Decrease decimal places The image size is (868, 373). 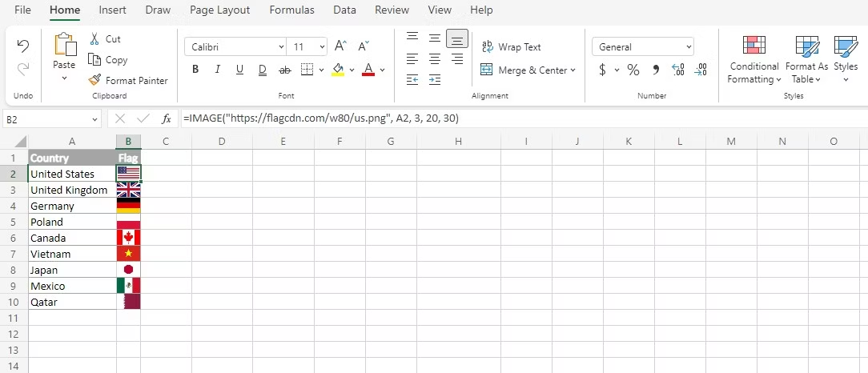point(701,70)
